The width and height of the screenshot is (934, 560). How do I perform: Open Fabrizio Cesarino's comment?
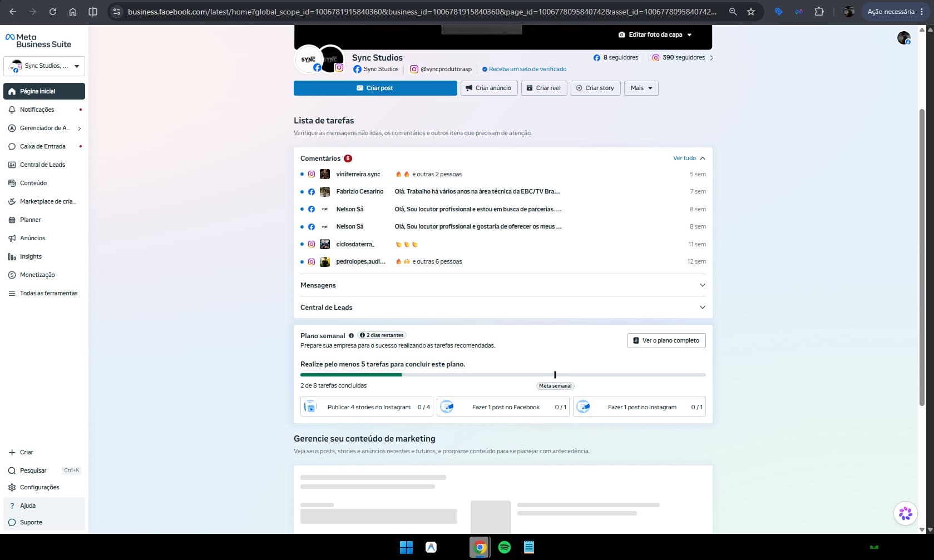pyautogui.click(x=503, y=191)
